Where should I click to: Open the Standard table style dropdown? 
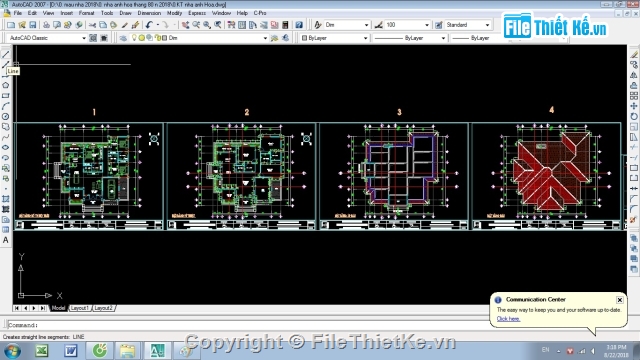click(x=487, y=25)
